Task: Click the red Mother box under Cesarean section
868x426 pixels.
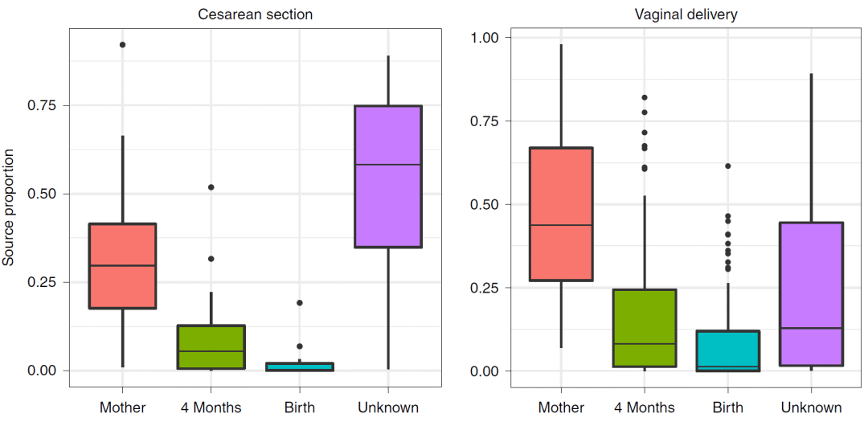Action: pos(122,265)
